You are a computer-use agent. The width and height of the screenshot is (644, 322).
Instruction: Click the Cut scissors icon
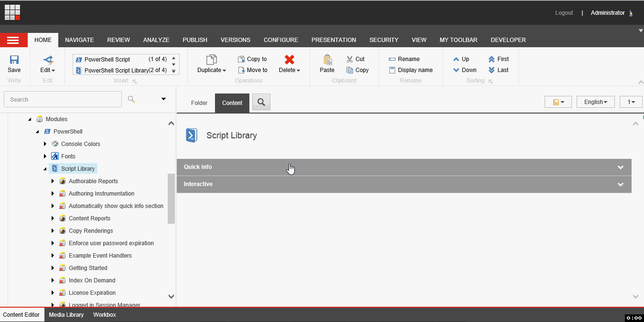(x=350, y=59)
